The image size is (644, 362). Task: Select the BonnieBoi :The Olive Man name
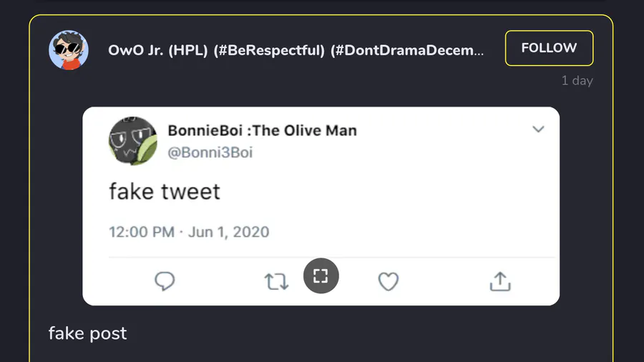click(x=262, y=130)
